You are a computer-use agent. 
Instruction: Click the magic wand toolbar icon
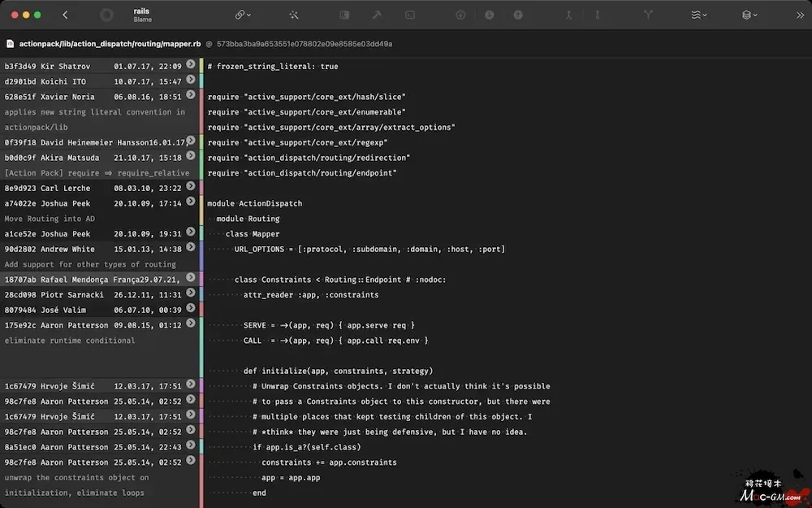[294, 15]
